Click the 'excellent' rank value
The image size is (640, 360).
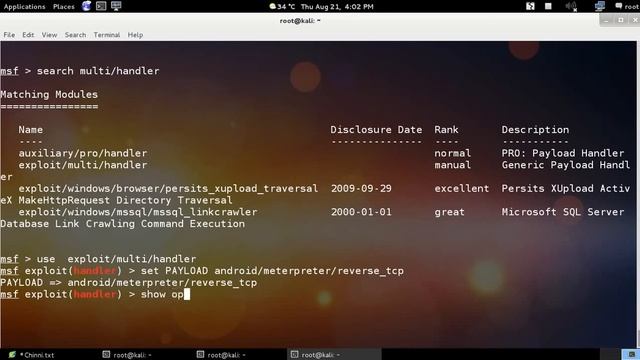(462, 189)
